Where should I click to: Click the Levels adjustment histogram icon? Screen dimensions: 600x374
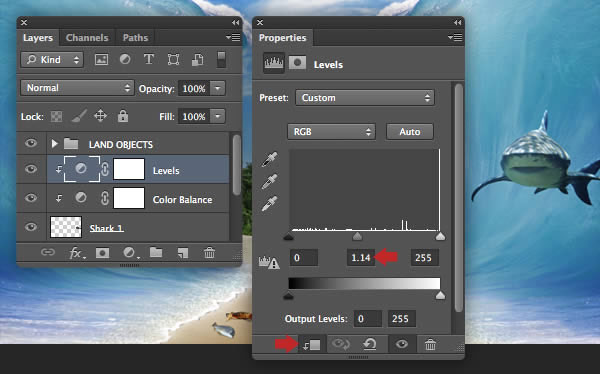tap(274, 63)
